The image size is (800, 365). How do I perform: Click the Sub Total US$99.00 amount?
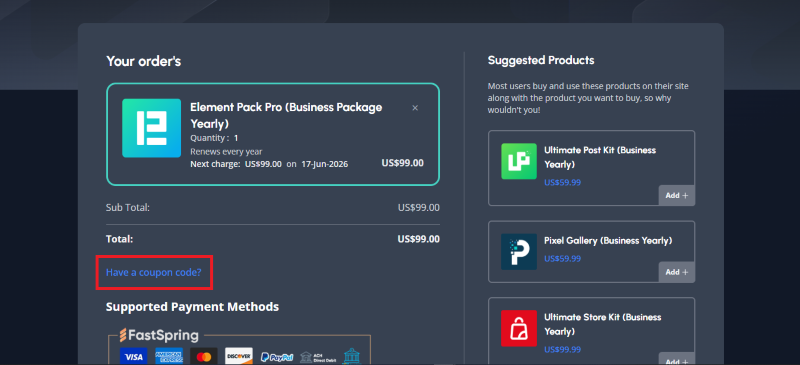pyautogui.click(x=418, y=208)
